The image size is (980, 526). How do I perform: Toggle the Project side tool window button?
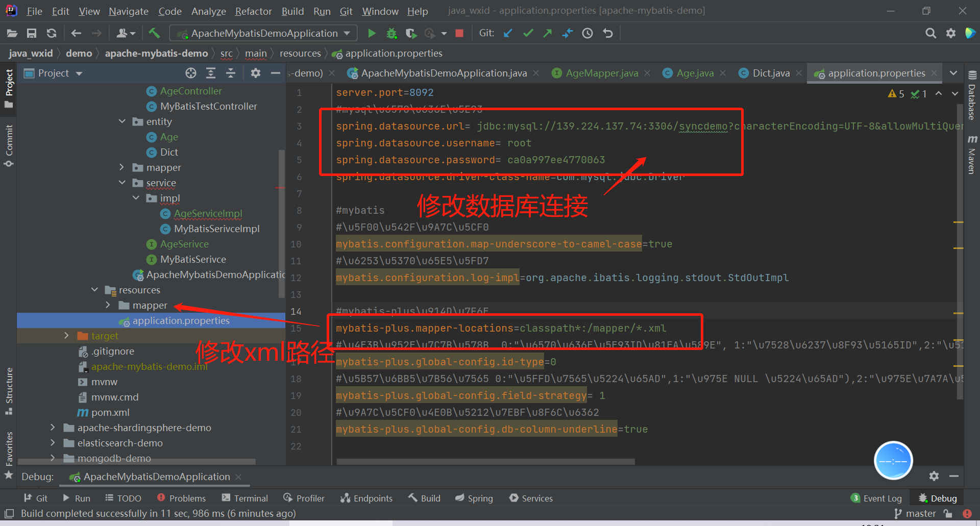click(x=9, y=88)
